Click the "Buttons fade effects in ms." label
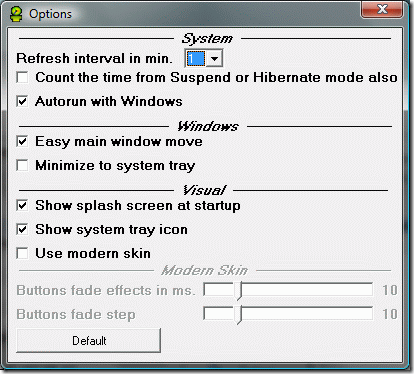The width and height of the screenshot is (414, 374). pyautogui.click(x=106, y=291)
